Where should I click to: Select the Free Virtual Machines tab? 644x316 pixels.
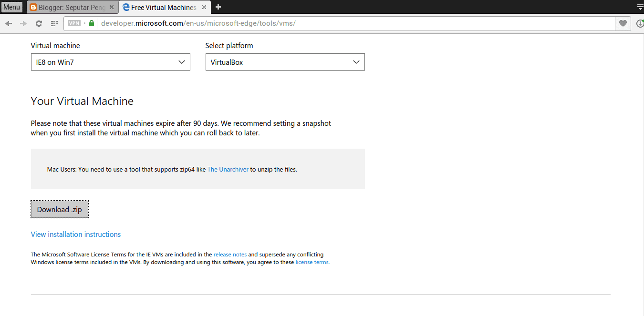162,7
